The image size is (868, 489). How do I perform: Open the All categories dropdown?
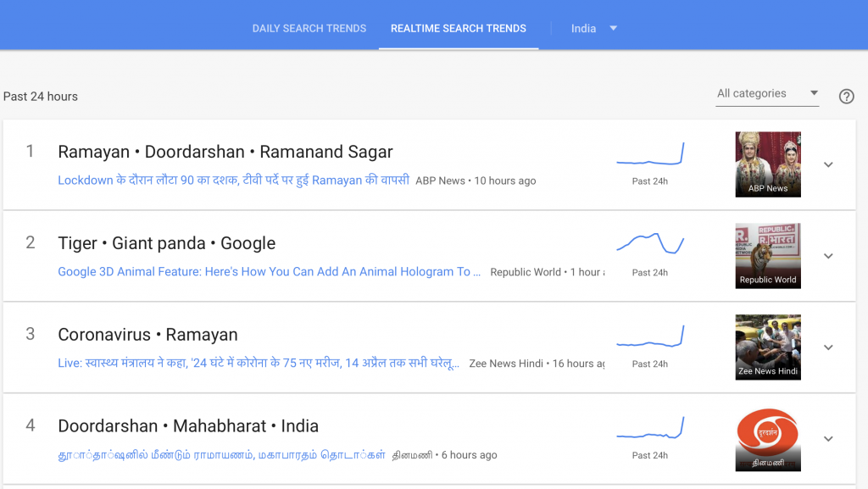767,94
